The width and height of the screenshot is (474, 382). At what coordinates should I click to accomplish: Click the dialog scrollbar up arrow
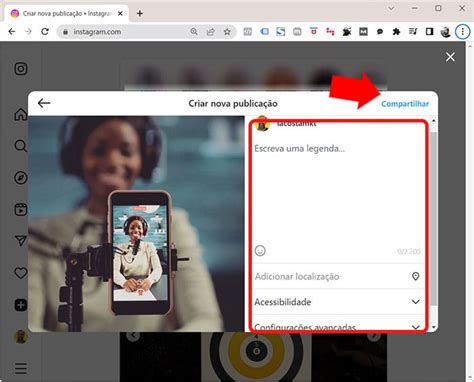pos(434,120)
